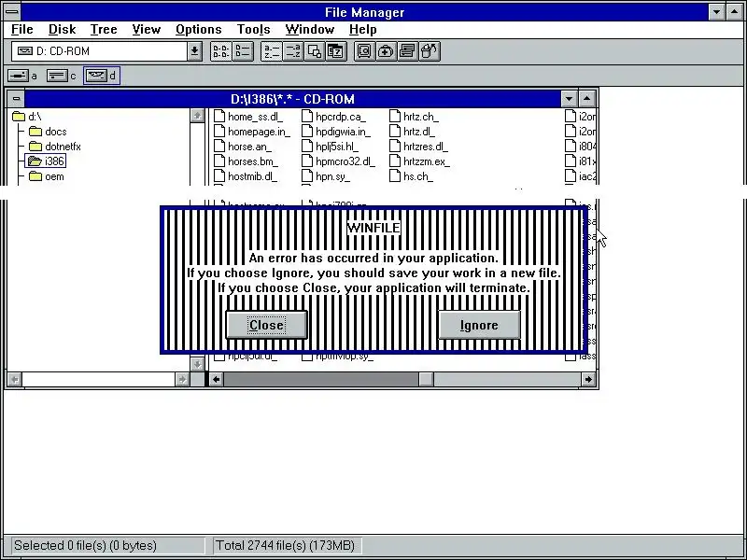Select the oem folder icon in tree

point(35,176)
